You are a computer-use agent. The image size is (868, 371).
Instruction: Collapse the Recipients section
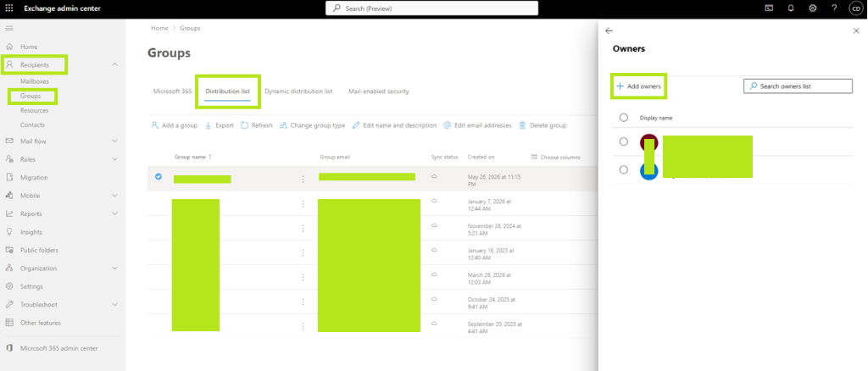(x=114, y=64)
